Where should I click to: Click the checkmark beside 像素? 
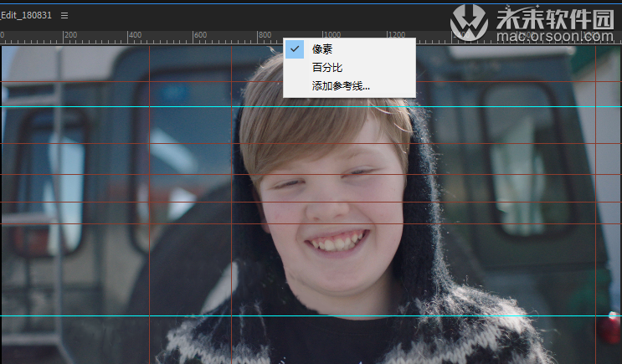point(295,49)
